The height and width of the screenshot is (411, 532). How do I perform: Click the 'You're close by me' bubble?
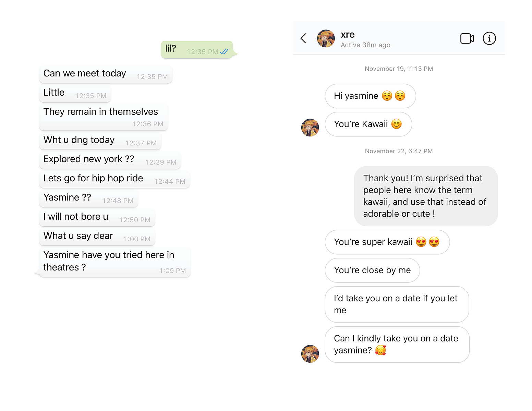click(x=372, y=270)
